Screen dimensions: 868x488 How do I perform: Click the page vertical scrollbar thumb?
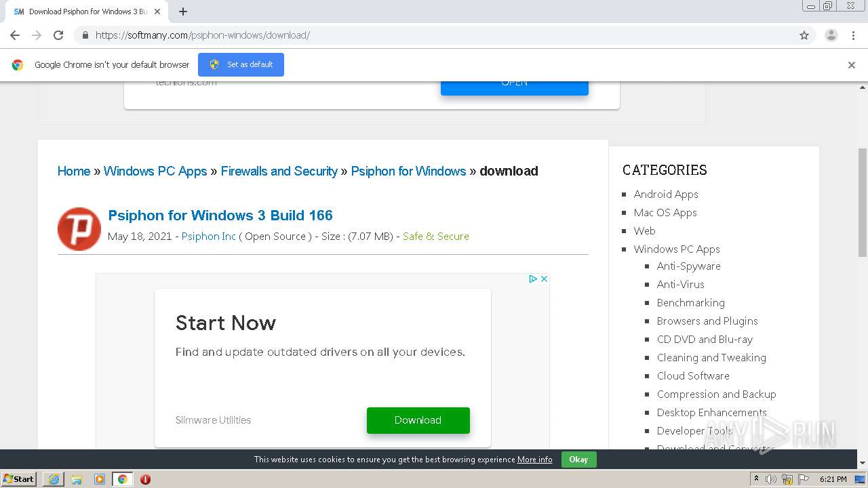click(x=863, y=202)
